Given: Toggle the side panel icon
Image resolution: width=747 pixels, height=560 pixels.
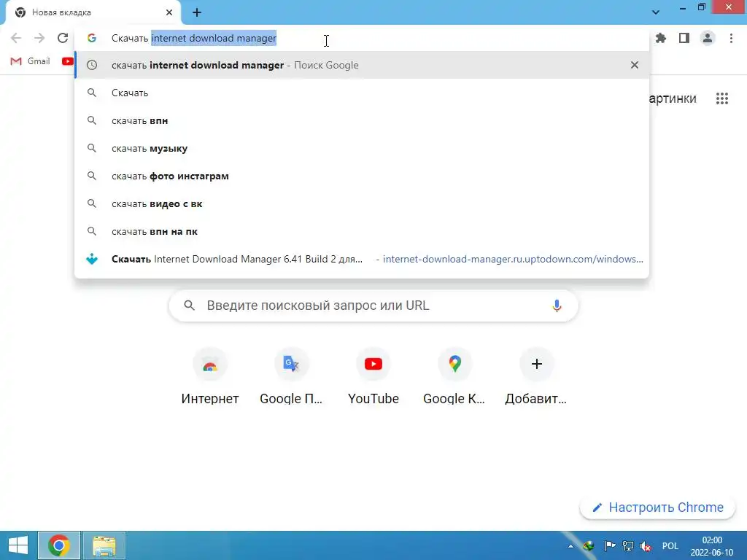Looking at the screenshot, I should (684, 38).
